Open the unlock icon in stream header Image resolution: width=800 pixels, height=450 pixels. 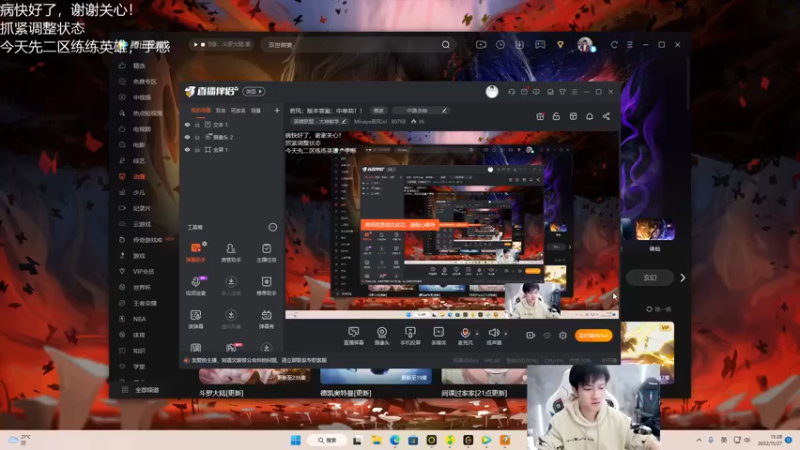[556, 116]
